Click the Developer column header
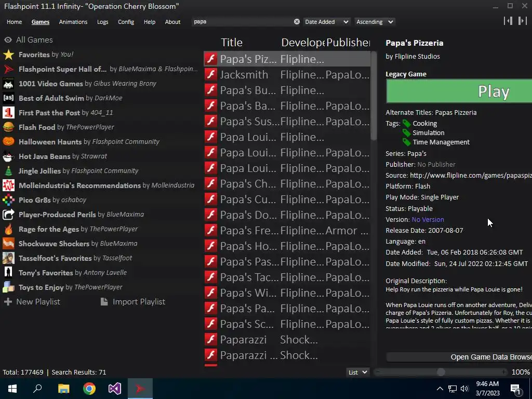Screen dimensions: 532x399 [303, 43]
